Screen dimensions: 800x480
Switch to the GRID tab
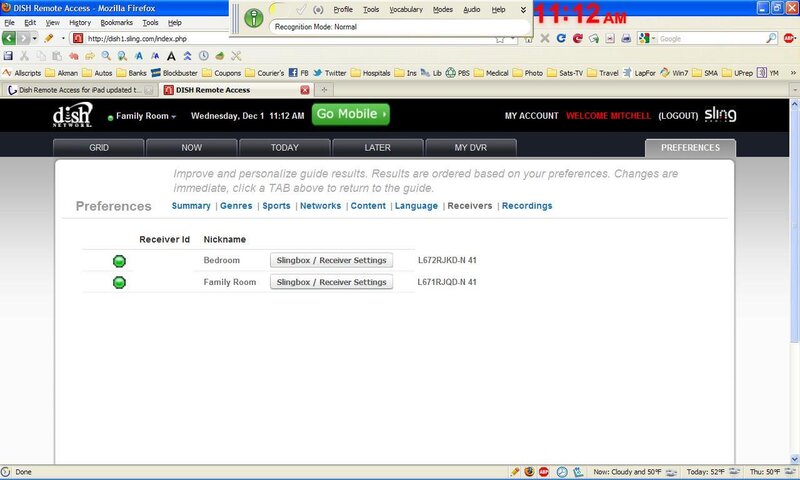tap(98, 148)
